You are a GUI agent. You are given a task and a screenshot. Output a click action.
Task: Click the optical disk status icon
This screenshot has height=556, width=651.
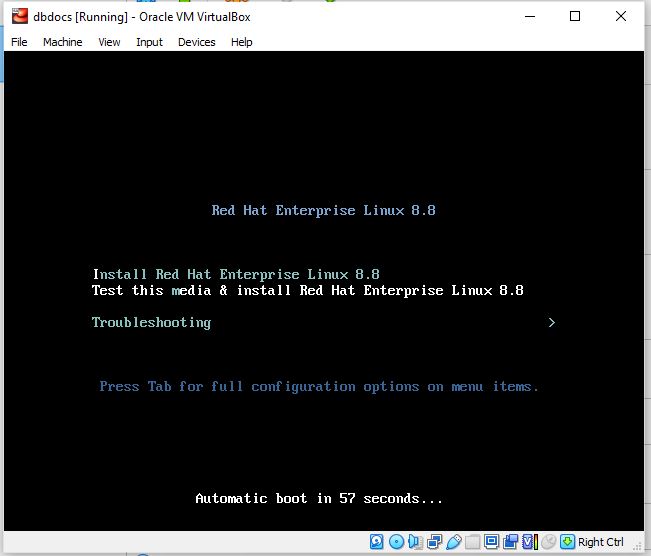[x=396, y=542]
